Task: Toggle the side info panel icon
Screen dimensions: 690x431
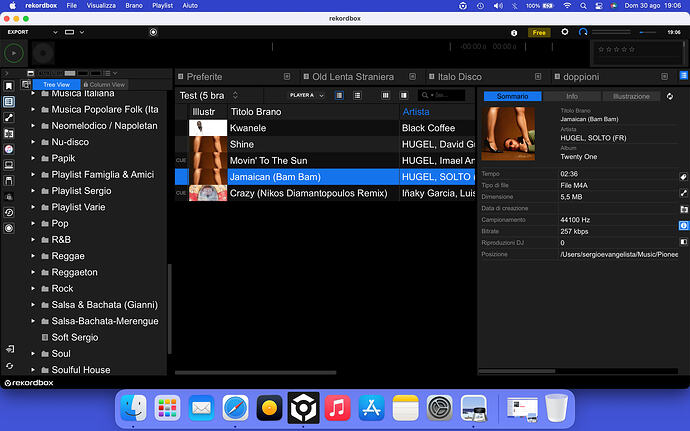Action: [404, 95]
